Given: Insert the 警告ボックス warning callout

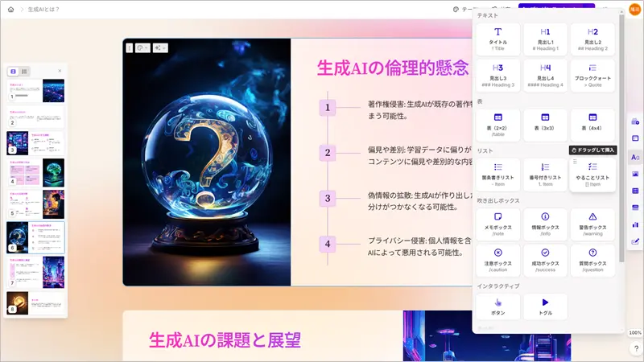Looking at the screenshot, I should 592,221.
